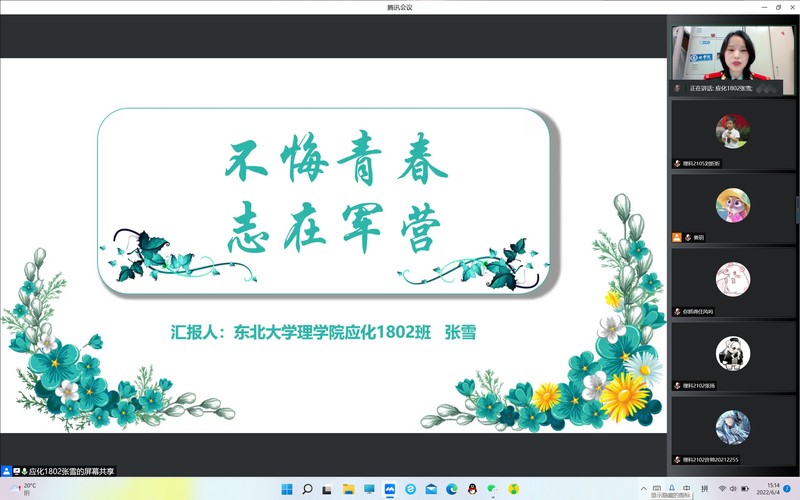The image size is (800, 500).
Task: Open WeChat icon in the taskbar
Action: (x=491, y=489)
